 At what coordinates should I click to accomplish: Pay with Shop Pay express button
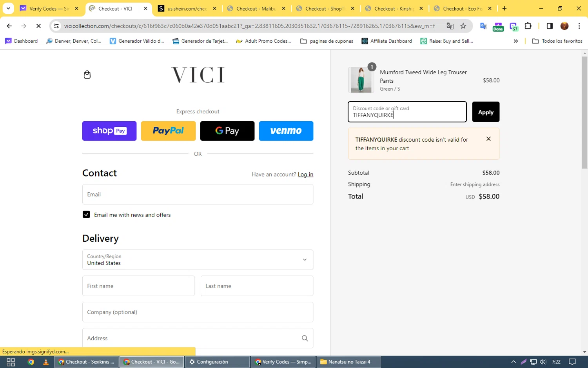coord(109,131)
